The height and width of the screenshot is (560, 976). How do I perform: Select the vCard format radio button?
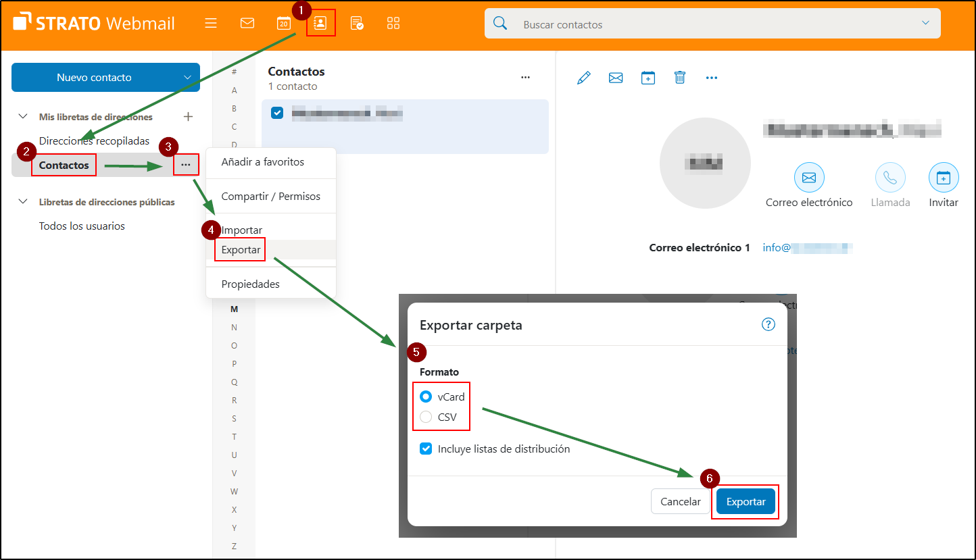click(x=426, y=397)
